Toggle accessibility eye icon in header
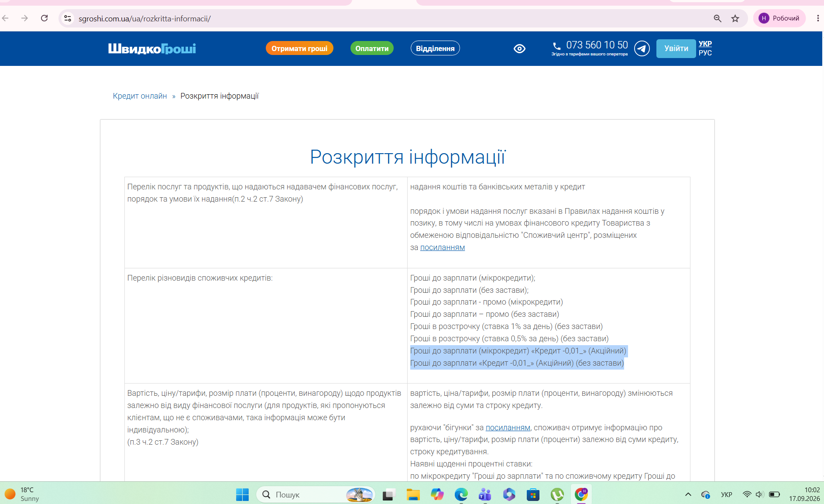This screenshot has width=824, height=504. coord(519,48)
